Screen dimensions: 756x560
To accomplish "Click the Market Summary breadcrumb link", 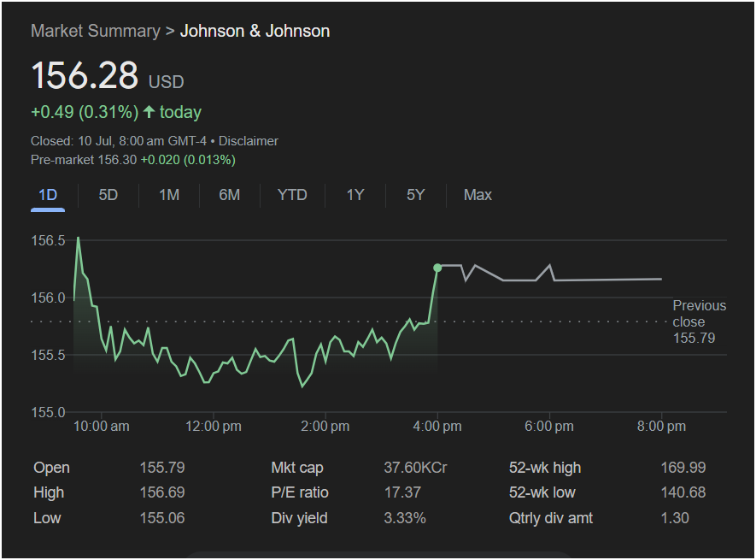I will tap(96, 31).
